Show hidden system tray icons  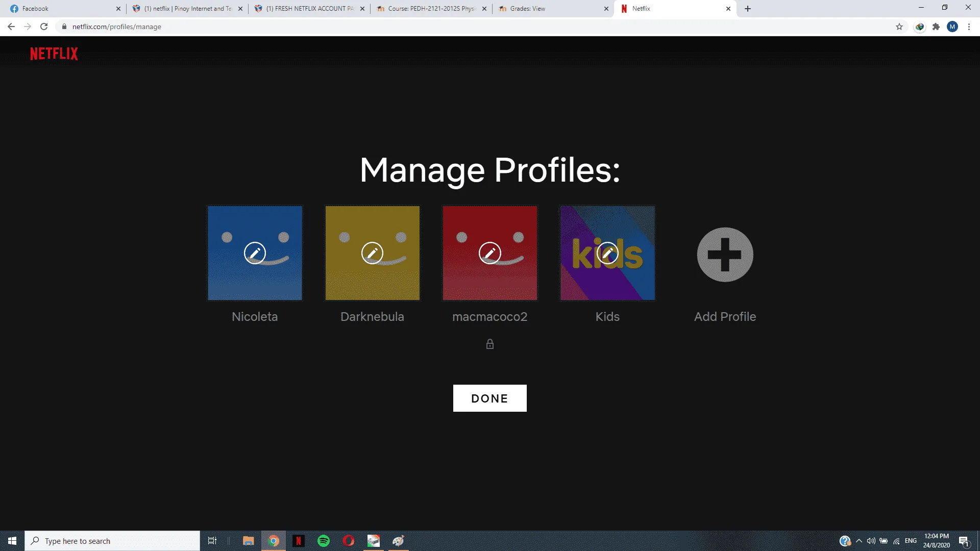click(x=859, y=541)
